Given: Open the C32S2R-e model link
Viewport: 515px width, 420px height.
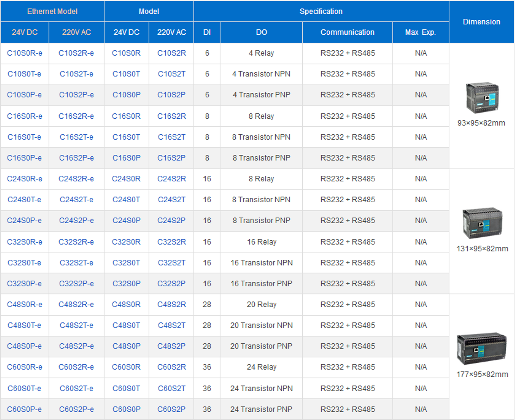Looking at the screenshot, I should pyautogui.click(x=76, y=242).
